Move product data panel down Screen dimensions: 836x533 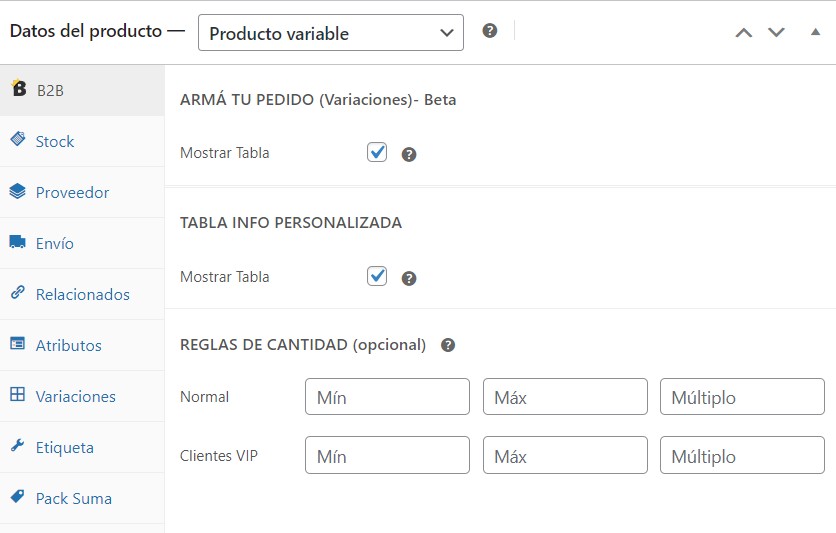pyautogui.click(x=776, y=33)
